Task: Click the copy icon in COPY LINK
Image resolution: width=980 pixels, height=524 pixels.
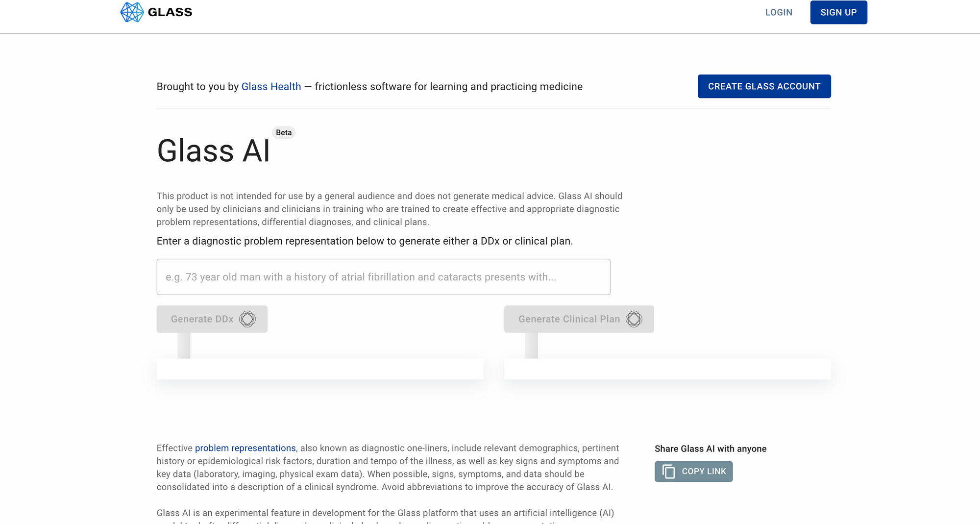Action: [x=669, y=472]
